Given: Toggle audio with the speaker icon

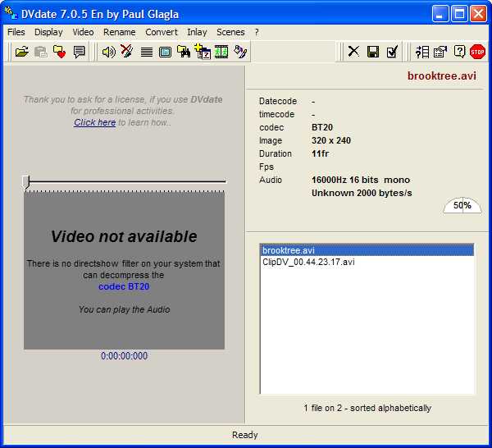Looking at the screenshot, I should click(x=109, y=52).
